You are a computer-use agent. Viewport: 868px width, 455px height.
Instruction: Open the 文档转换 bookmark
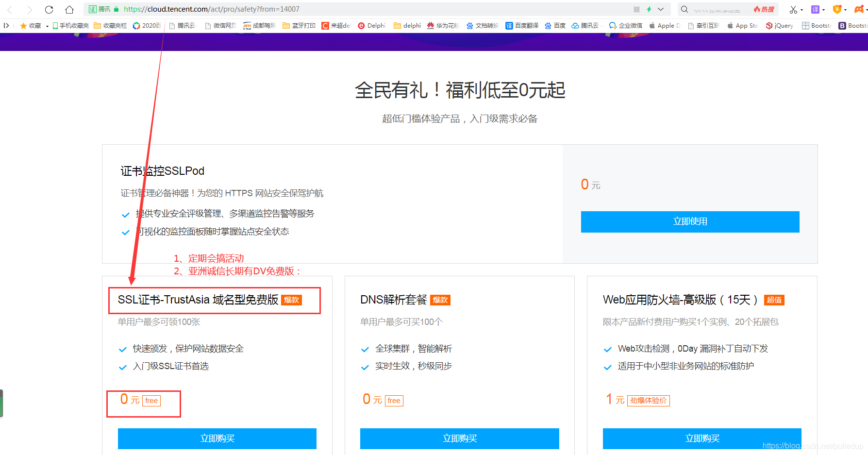point(483,26)
